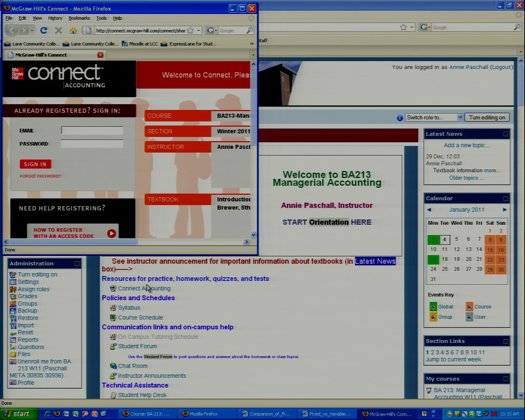Viewport: 525px width, 420px height.
Task: Click the Firefox reload page icon
Action: [x=43, y=30]
